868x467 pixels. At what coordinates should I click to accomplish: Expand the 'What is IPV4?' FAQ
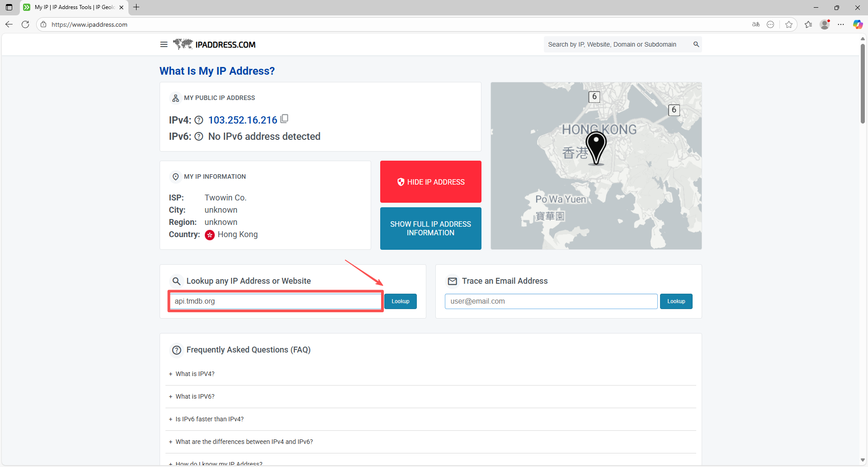click(x=430, y=374)
